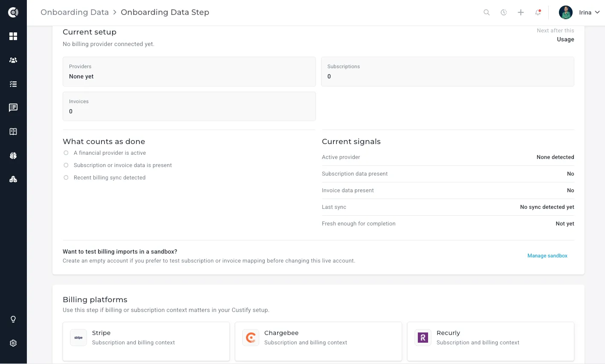
Task: Open the recent history clock icon
Action: [504, 12]
